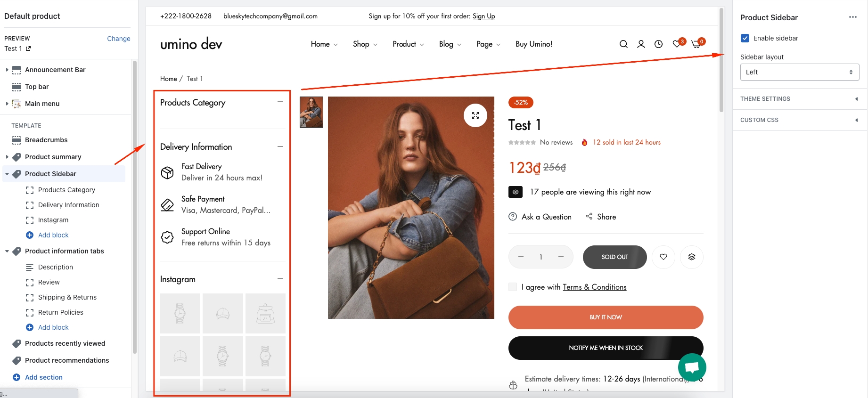Open the shopping cart icon
The height and width of the screenshot is (398, 868).
[696, 44]
